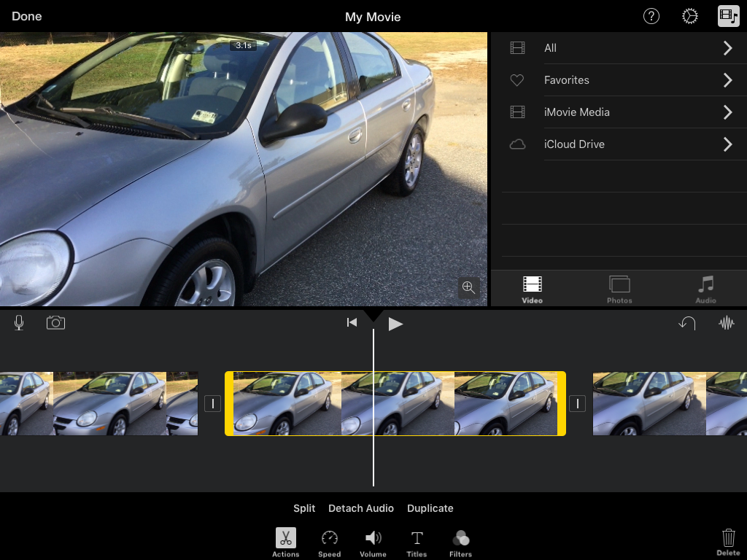
Task: Open project settings gear icon
Action: (689, 16)
